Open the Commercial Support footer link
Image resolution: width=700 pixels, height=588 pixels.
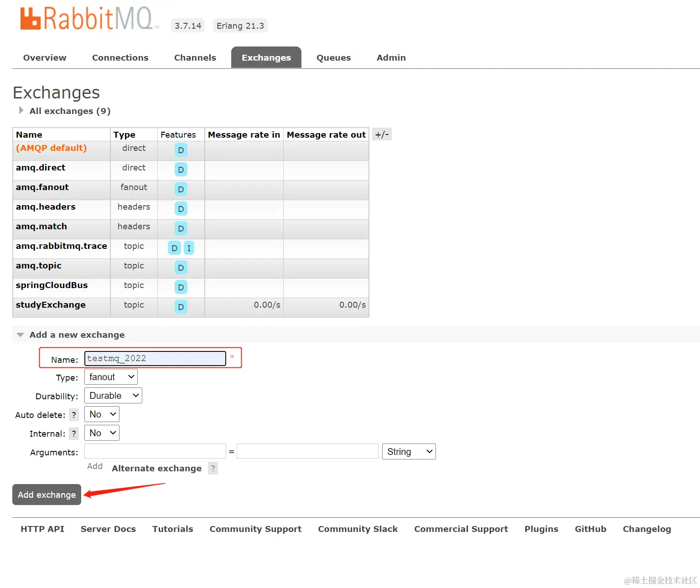(461, 529)
